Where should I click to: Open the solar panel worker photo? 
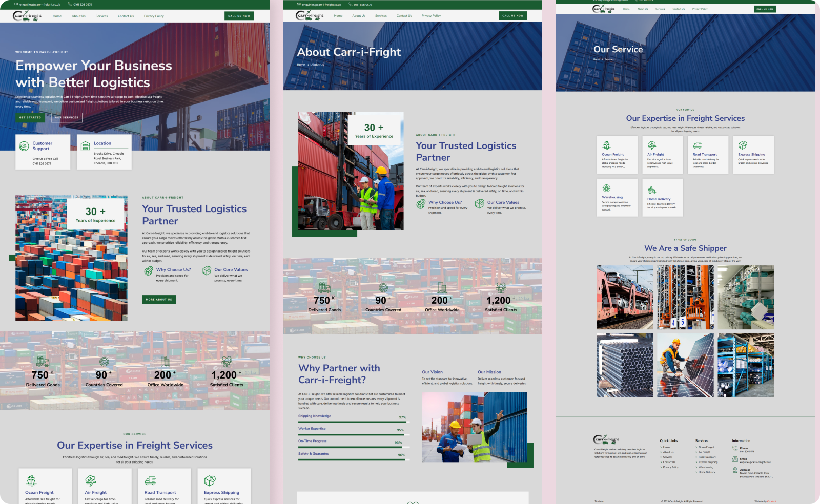coord(685,366)
